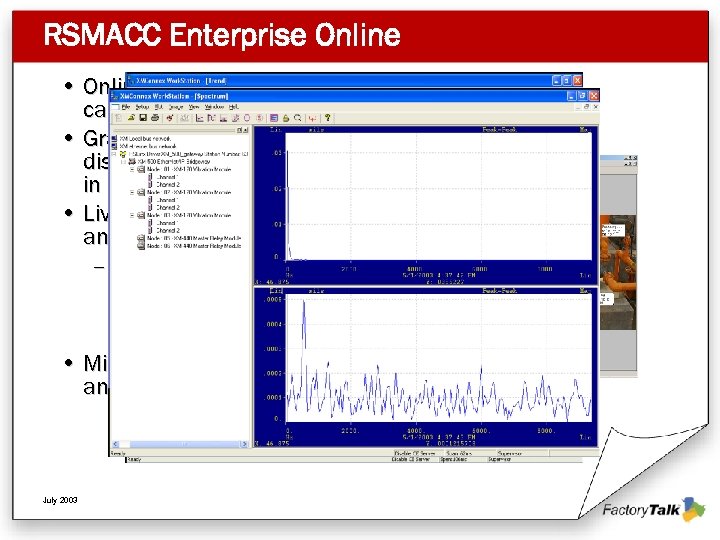
Task: Open the Help menu
Action: (x=234, y=107)
